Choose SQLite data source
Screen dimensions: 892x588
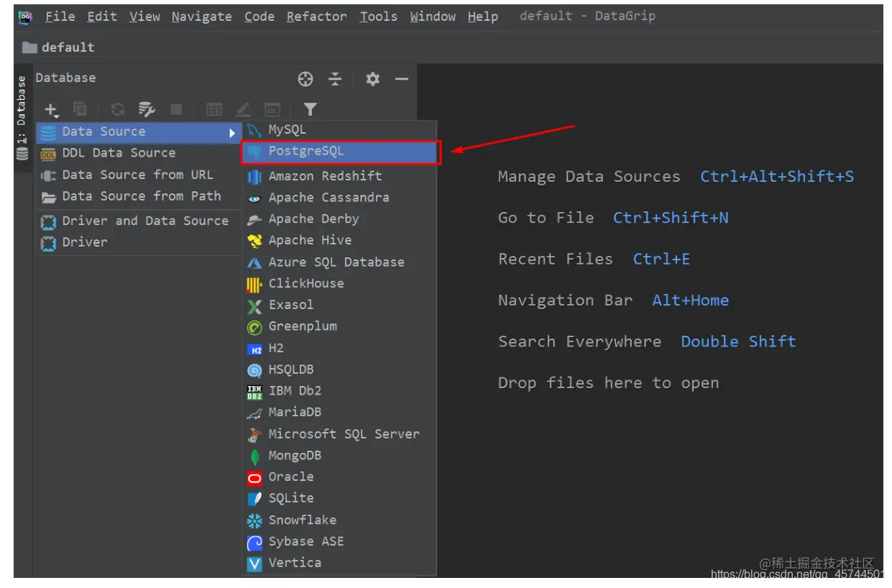[x=339, y=499]
